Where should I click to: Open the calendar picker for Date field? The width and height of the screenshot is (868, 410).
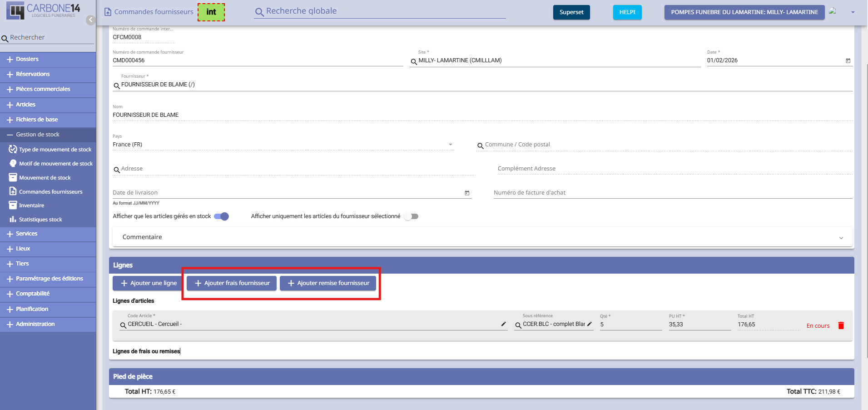848,60
